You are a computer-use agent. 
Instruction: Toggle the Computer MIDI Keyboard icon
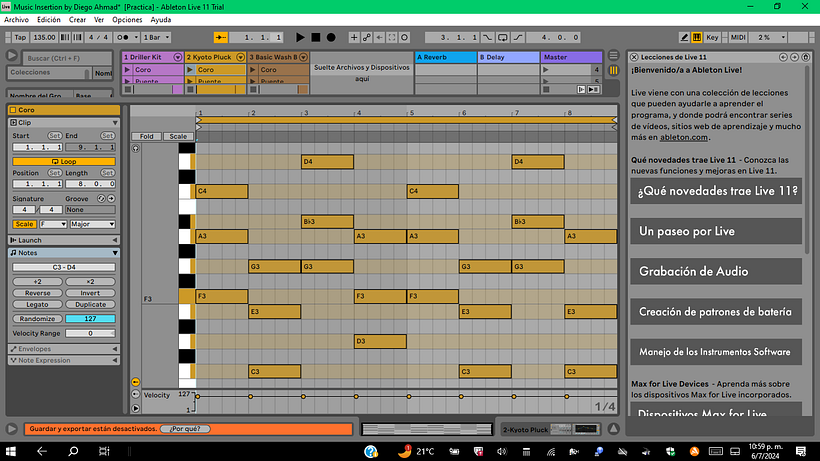pos(697,37)
